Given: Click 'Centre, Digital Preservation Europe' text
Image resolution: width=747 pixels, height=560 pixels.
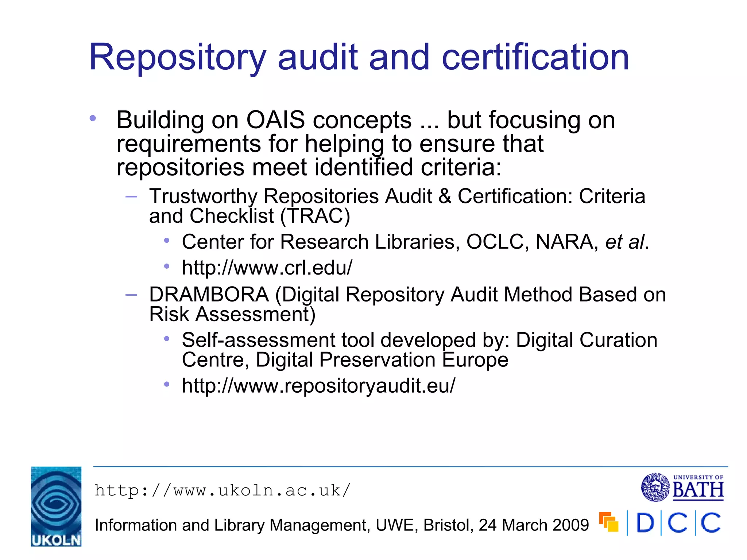Looking at the screenshot, I should pyautogui.click(x=345, y=359).
